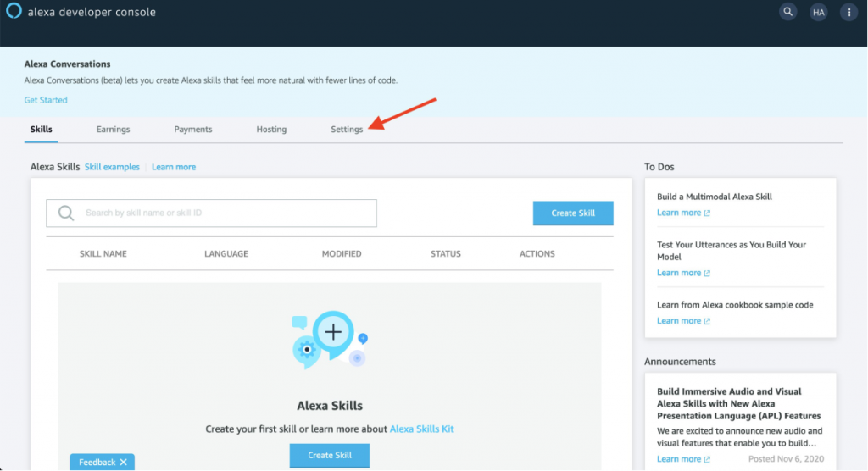
Task: Open the HA user account avatar
Action: pyautogui.click(x=818, y=12)
